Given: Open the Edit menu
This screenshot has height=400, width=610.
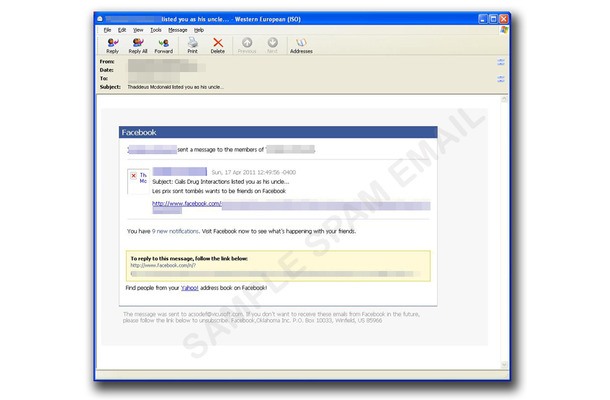Looking at the screenshot, I should click(122, 30).
